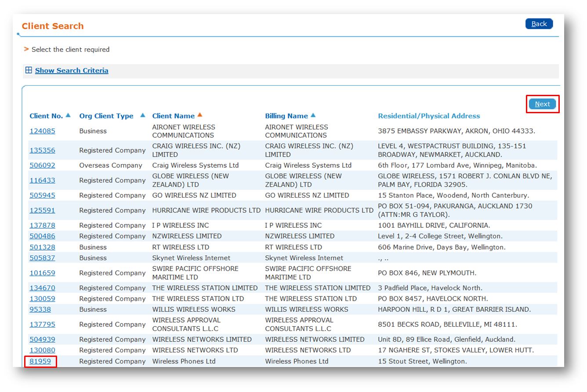Open the Show Search Criteria link

click(x=72, y=70)
